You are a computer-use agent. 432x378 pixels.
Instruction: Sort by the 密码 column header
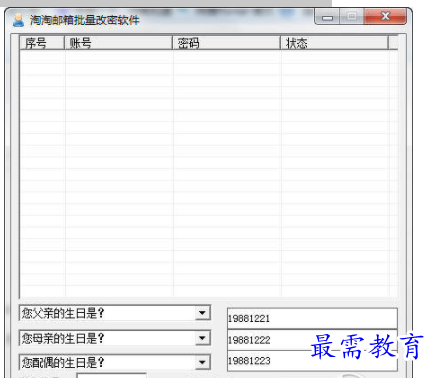tap(227, 43)
